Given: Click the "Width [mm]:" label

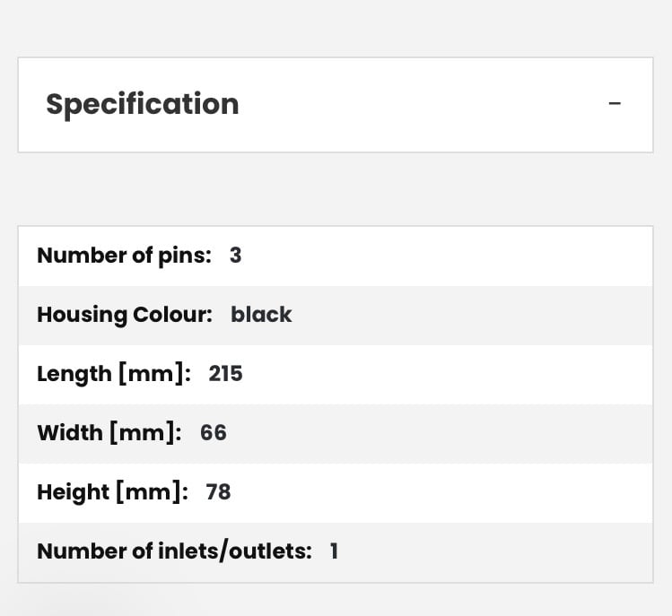Looking at the screenshot, I should (109, 433).
